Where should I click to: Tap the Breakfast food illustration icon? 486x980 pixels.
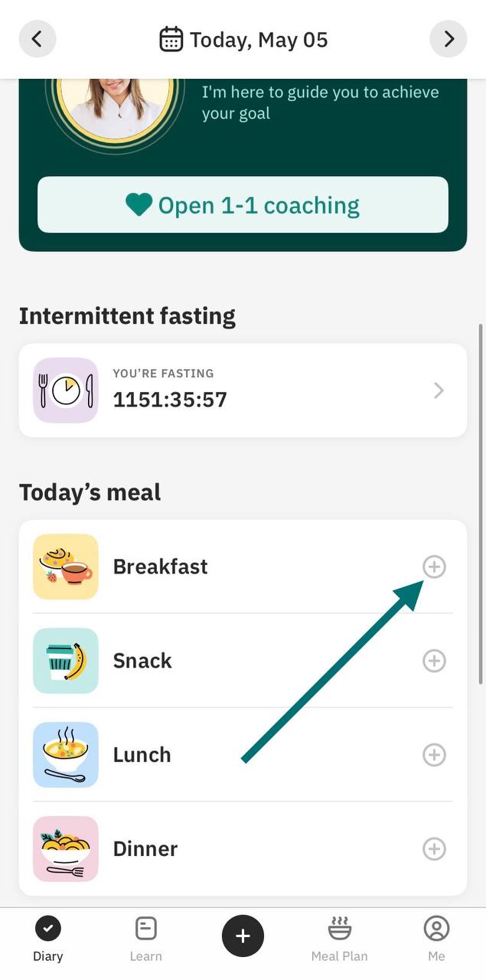coord(66,567)
